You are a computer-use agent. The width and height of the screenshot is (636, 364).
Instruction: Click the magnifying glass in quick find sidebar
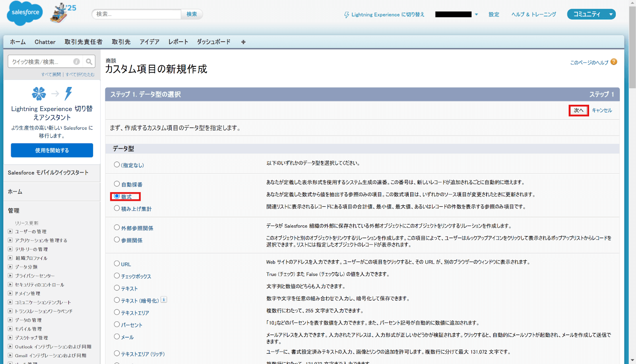tap(89, 61)
